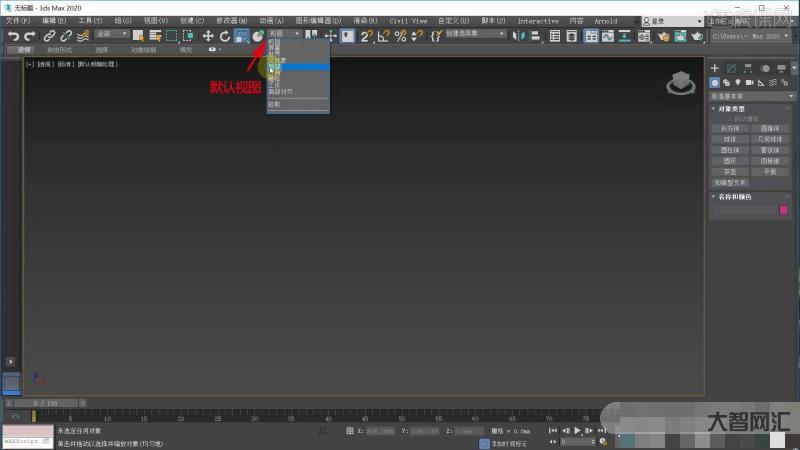The width and height of the screenshot is (800, 450).
Task: Select the Cameras category icon
Action: click(x=749, y=83)
